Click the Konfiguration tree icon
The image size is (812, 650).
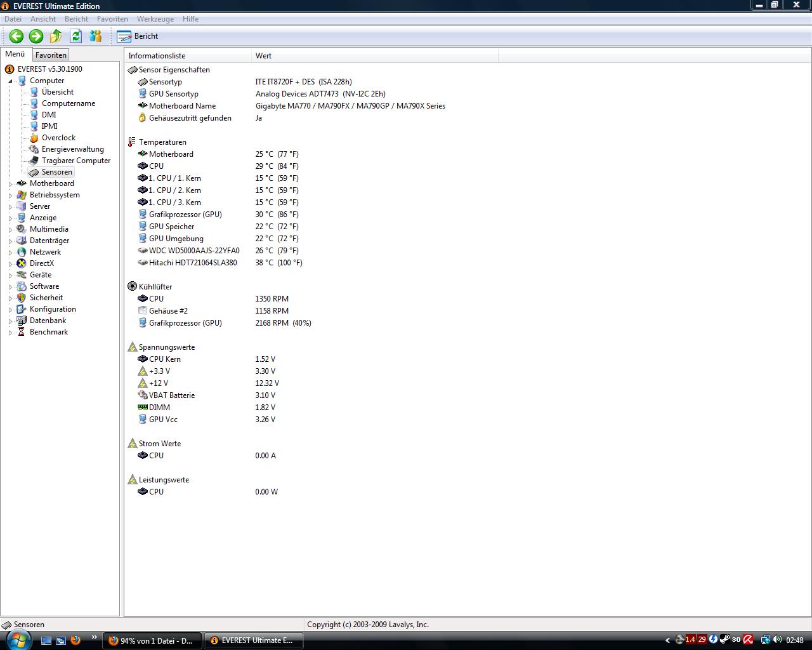click(x=22, y=309)
